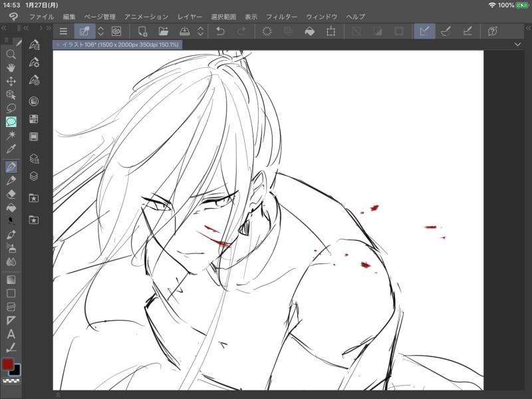Pick the red main color swatch
The width and height of the screenshot is (532, 399).
pyautogui.click(x=8, y=364)
